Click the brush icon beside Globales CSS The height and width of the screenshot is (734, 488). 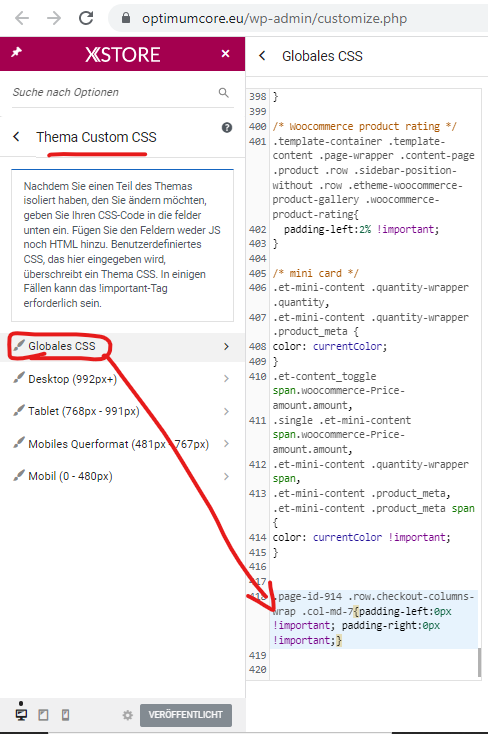(x=19, y=345)
